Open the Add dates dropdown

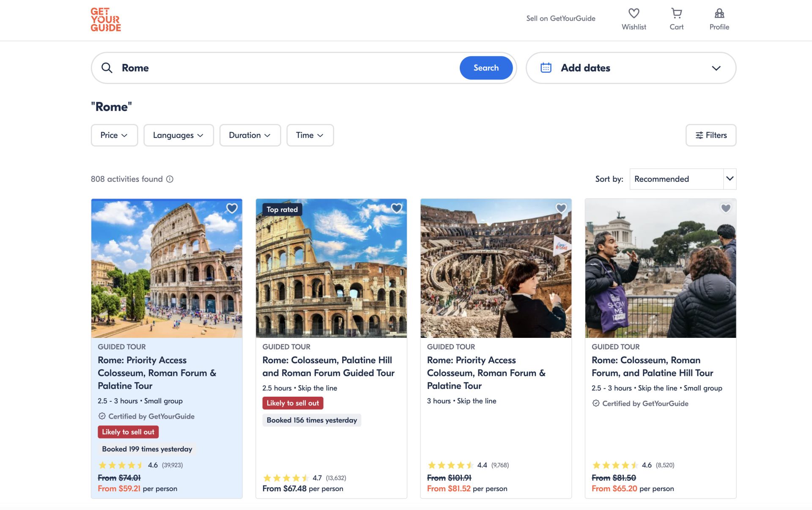click(631, 68)
